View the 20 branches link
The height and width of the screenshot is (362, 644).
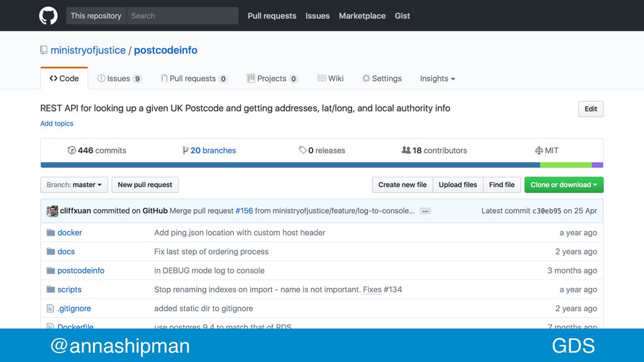point(209,150)
